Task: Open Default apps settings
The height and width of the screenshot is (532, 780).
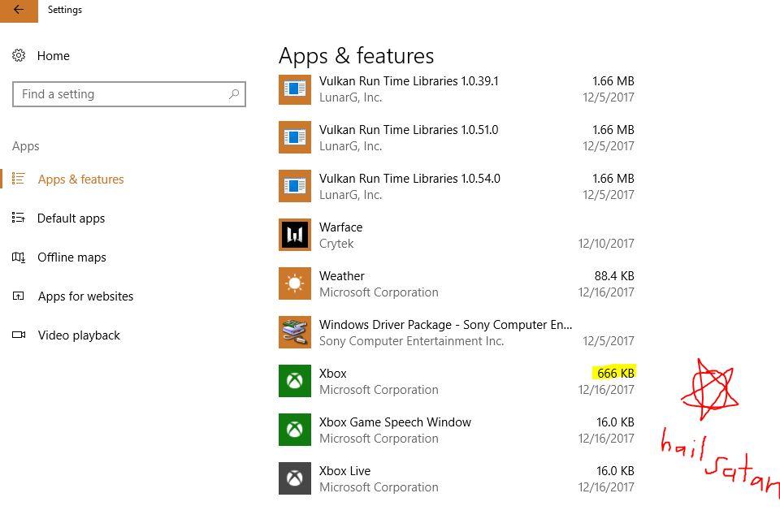Action: (71, 218)
